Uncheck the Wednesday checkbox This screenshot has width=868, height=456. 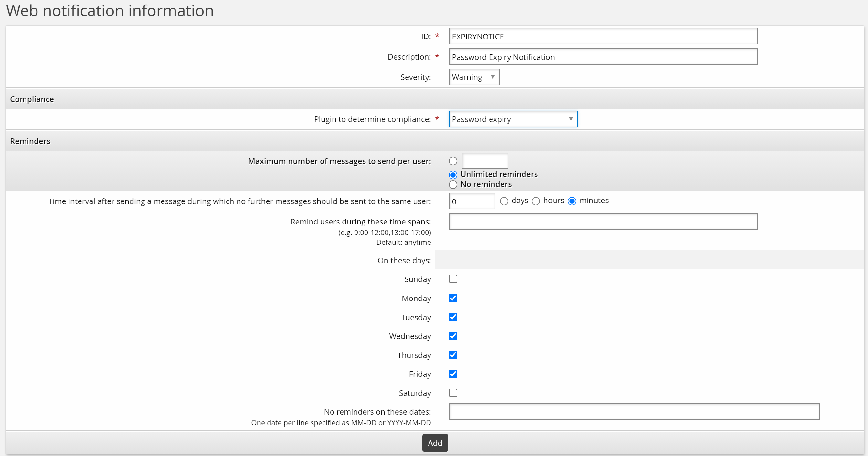click(x=453, y=336)
